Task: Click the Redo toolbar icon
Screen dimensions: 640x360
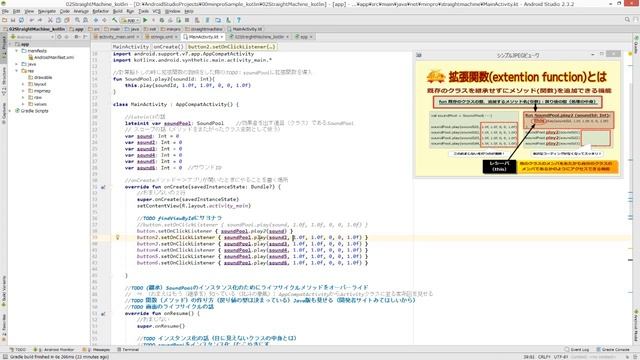Action: [x=40, y=20]
